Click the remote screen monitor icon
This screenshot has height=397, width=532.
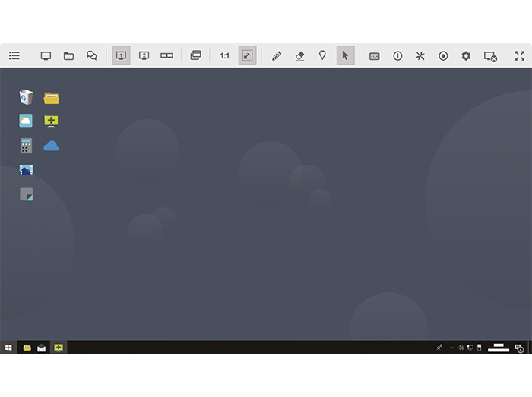coord(46,55)
